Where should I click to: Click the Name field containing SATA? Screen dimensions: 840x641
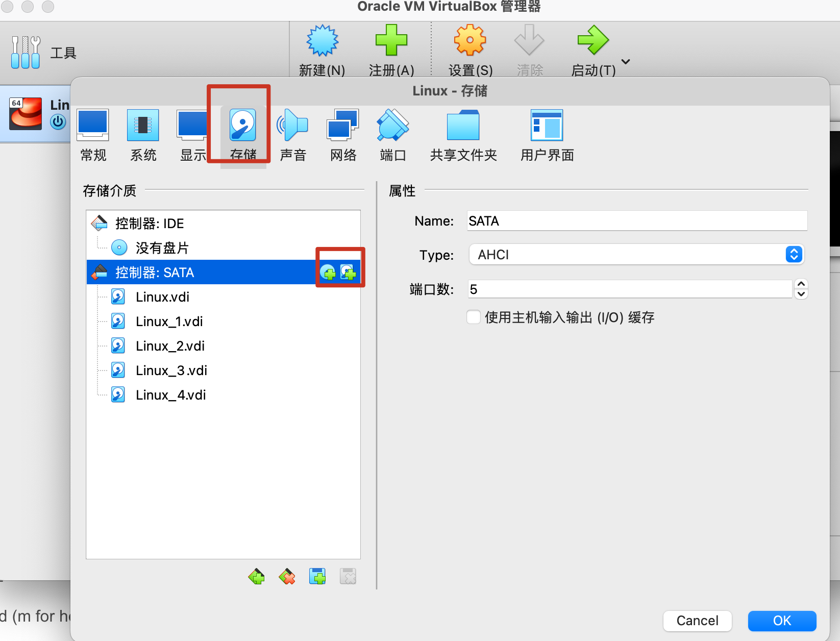[x=637, y=221]
